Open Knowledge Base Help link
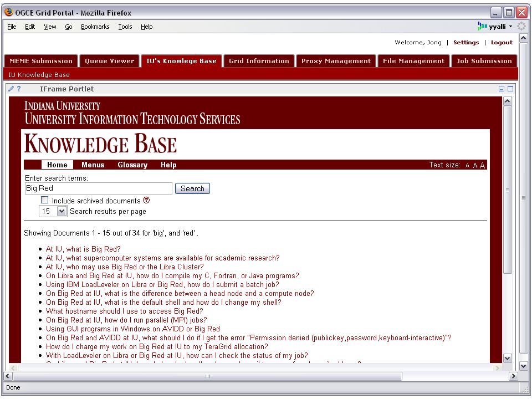Image resolution: width=532 pixels, height=399 pixels. click(x=168, y=165)
